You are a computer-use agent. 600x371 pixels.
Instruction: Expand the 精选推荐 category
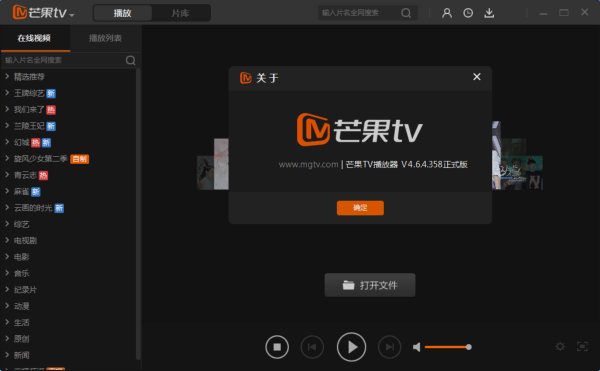7,76
